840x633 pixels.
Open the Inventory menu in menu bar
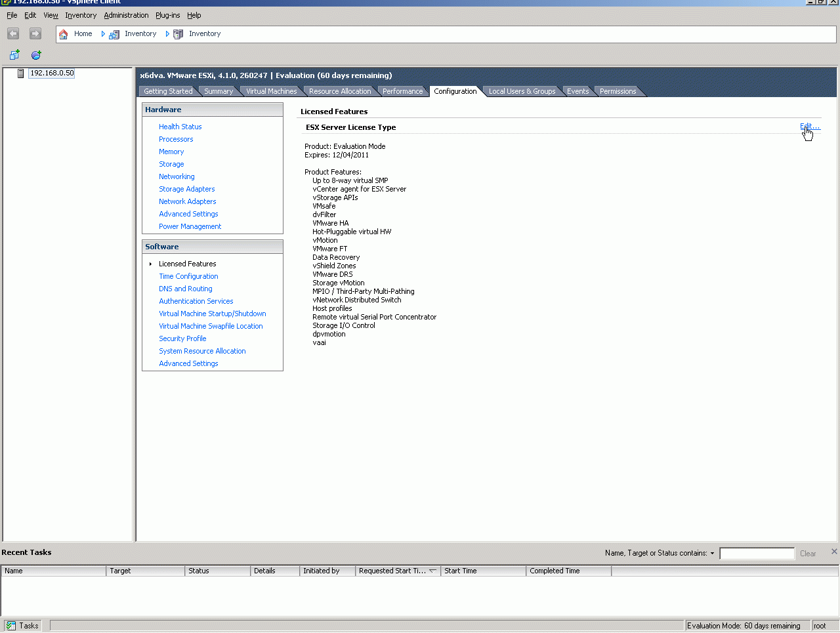tap(81, 15)
